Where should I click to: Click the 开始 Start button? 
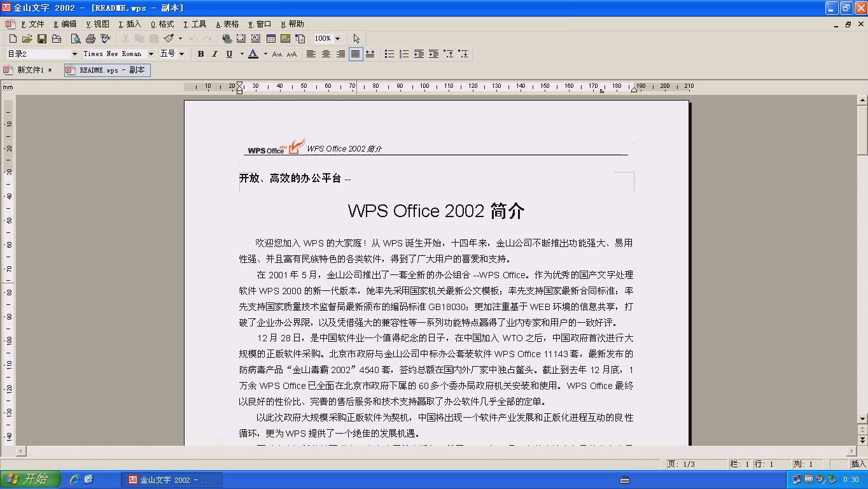[x=31, y=479]
